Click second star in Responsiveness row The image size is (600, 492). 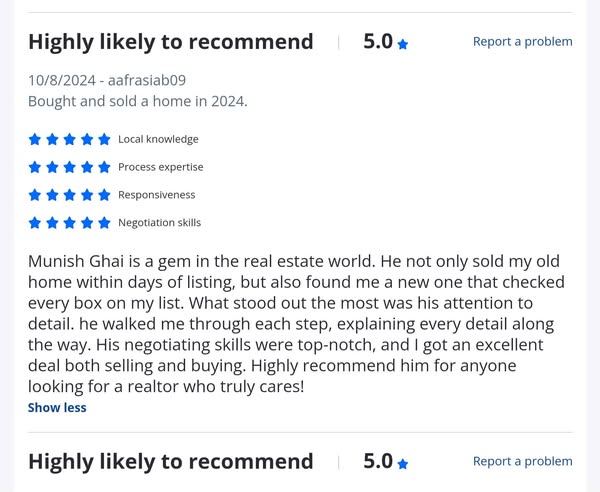tap(52, 195)
